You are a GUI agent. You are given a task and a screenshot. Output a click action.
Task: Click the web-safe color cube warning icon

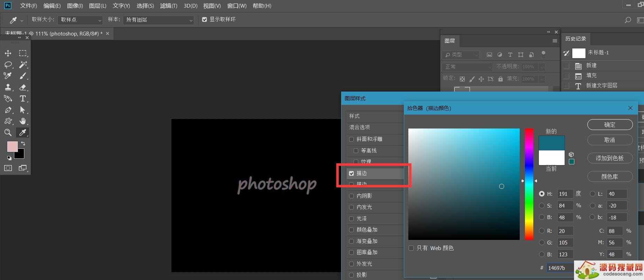tap(571, 154)
